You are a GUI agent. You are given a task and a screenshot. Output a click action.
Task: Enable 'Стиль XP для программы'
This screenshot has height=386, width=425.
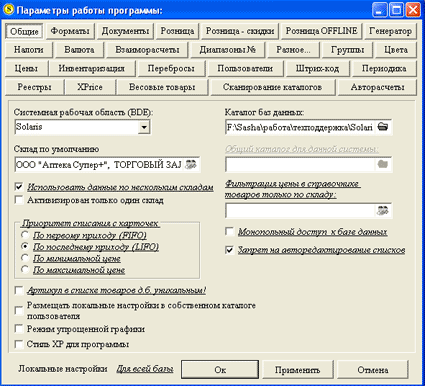[x=19, y=344]
